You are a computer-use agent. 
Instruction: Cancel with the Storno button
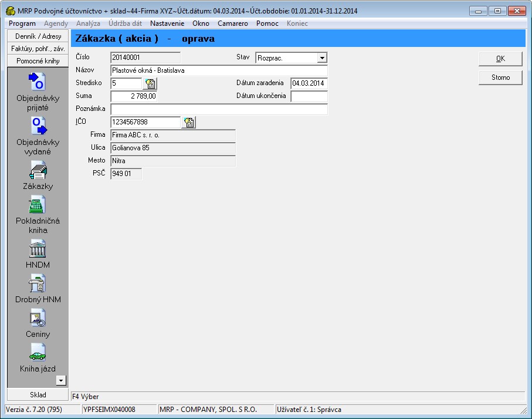pyautogui.click(x=500, y=77)
